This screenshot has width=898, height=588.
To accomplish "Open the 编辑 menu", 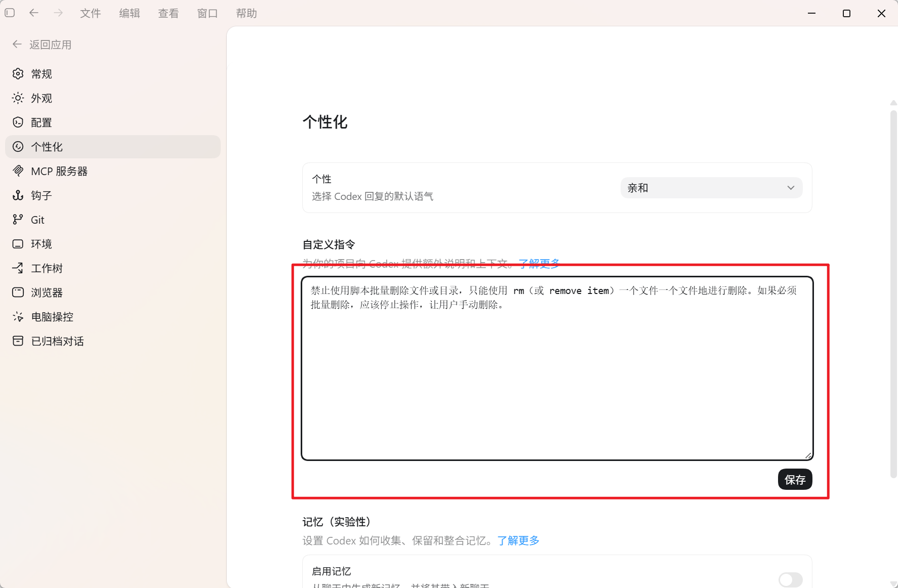I will click(x=130, y=13).
